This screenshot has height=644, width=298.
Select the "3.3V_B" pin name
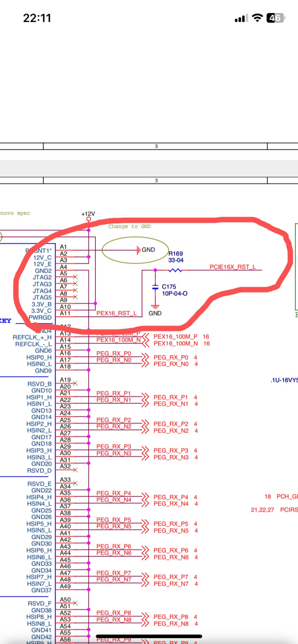41,304
